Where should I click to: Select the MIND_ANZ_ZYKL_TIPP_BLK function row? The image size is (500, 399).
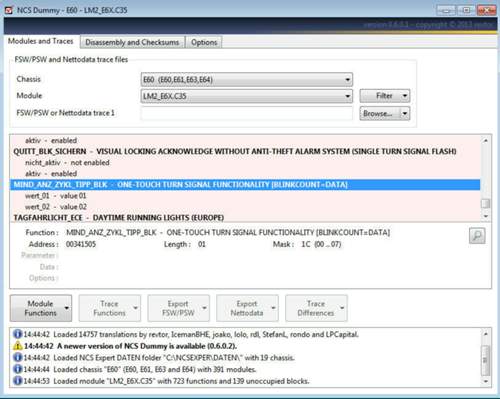point(245,184)
